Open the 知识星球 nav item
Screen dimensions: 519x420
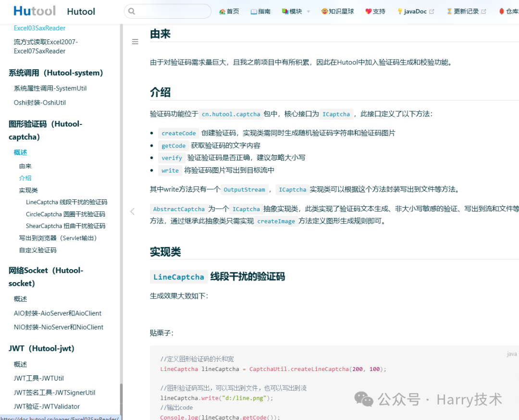click(x=338, y=11)
